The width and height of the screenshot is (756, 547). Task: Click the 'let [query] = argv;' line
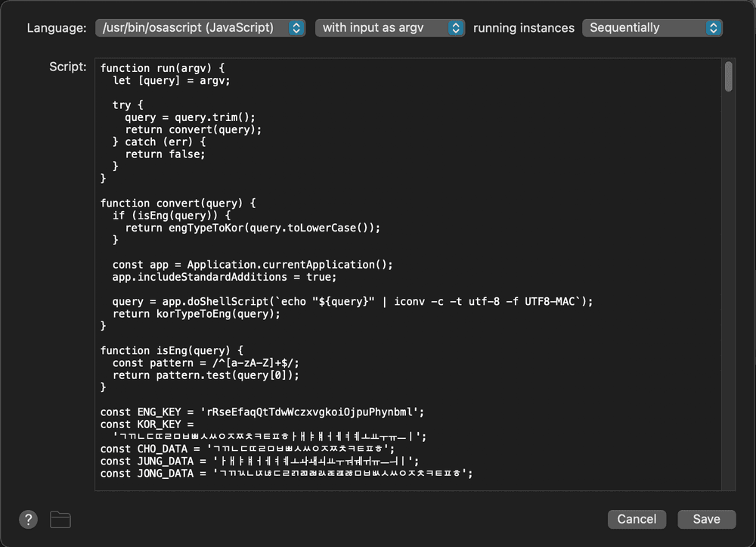(171, 80)
